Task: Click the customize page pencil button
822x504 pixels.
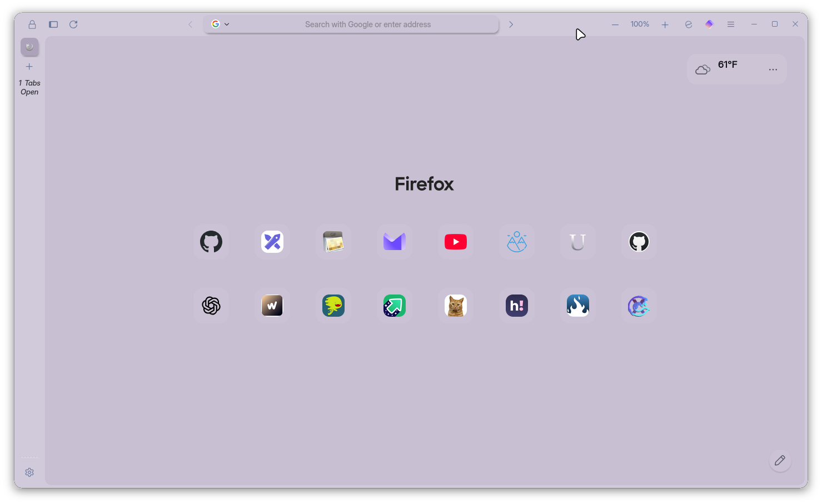Action: [780, 461]
